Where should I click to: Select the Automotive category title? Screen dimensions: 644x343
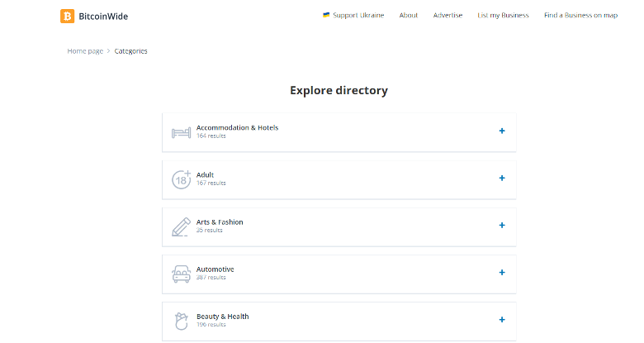coord(215,269)
